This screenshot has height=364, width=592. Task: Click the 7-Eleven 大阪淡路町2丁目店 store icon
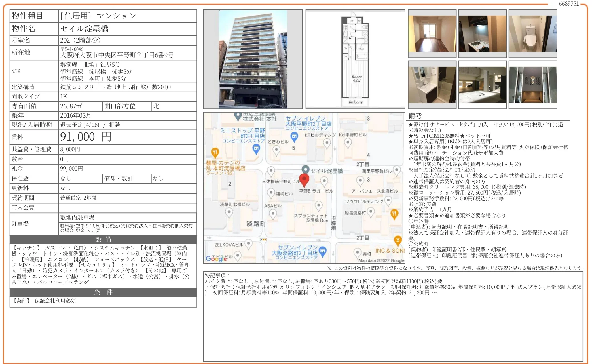(323, 251)
